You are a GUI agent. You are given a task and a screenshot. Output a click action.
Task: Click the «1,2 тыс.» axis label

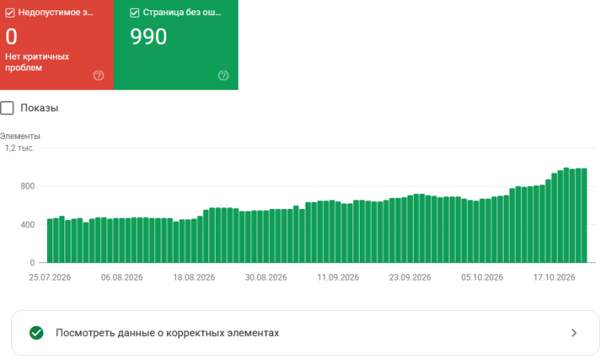pyautogui.click(x=19, y=148)
